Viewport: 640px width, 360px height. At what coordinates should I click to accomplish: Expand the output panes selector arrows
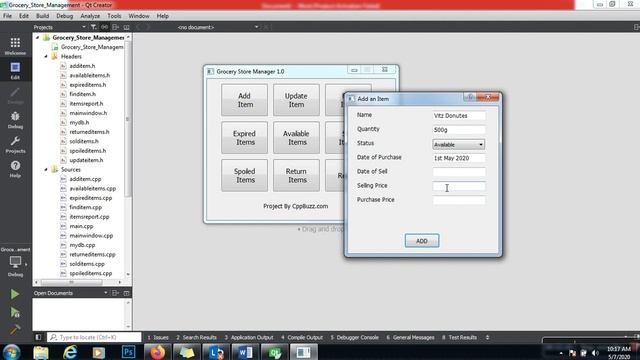click(x=487, y=337)
